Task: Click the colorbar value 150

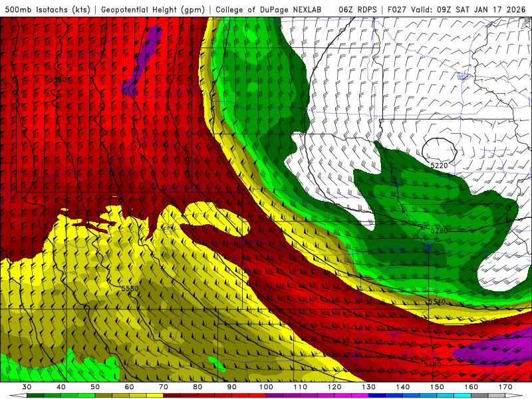Action: (437, 387)
